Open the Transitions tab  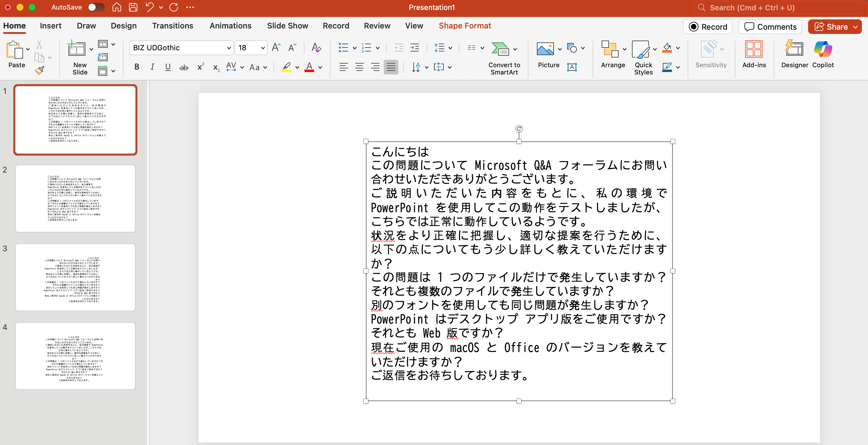(x=173, y=26)
